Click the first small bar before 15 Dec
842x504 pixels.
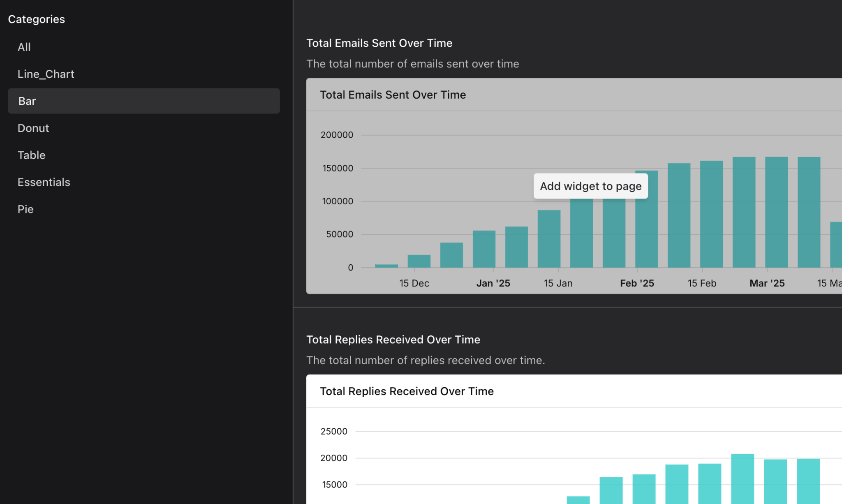(386, 266)
